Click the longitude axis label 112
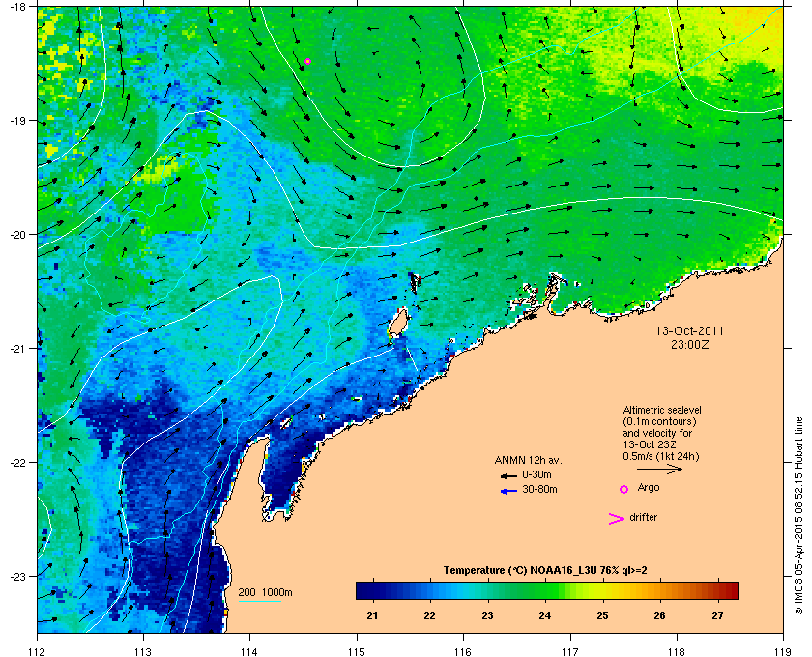Image resolution: width=812 pixels, height=657 pixels. [x=38, y=652]
